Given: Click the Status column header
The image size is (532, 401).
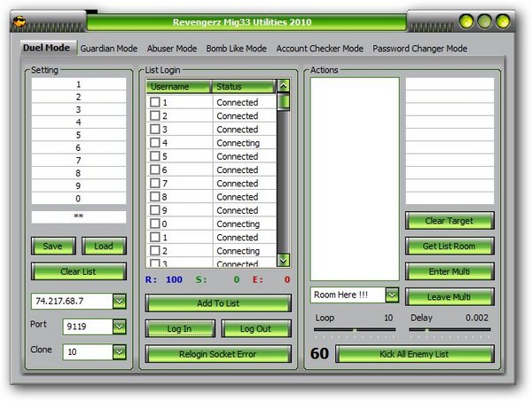Looking at the screenshot, I should coord(243,86).
